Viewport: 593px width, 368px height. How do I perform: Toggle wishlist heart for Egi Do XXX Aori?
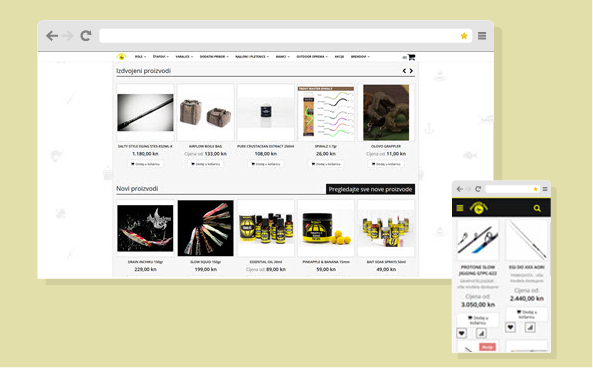click(x=510, y=327)
